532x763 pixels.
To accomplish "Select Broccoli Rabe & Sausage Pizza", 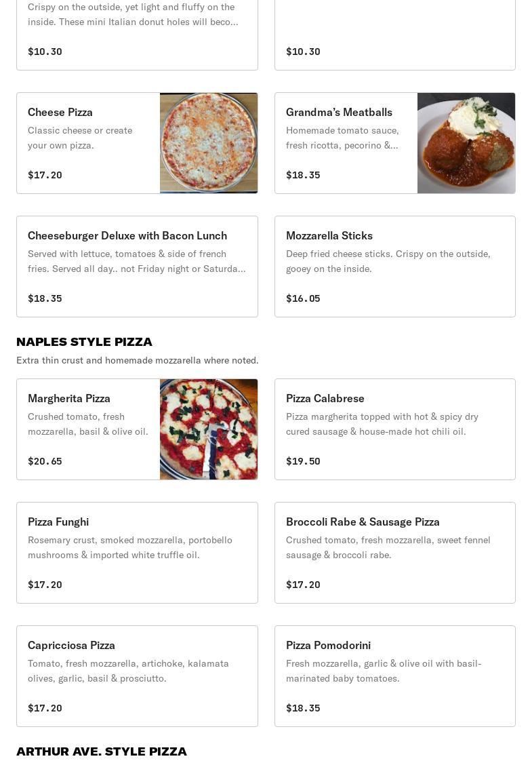I will pyautogui.click(x=363, y=522).
